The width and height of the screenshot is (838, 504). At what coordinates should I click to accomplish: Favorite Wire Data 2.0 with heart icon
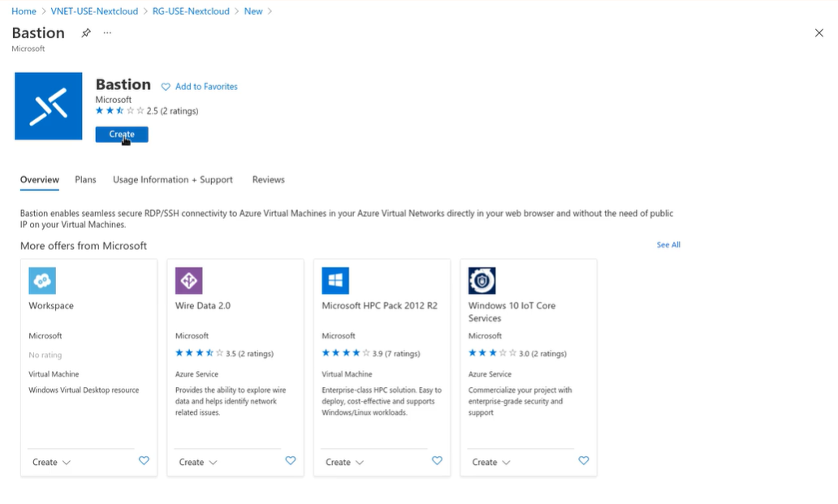point(290,461)
